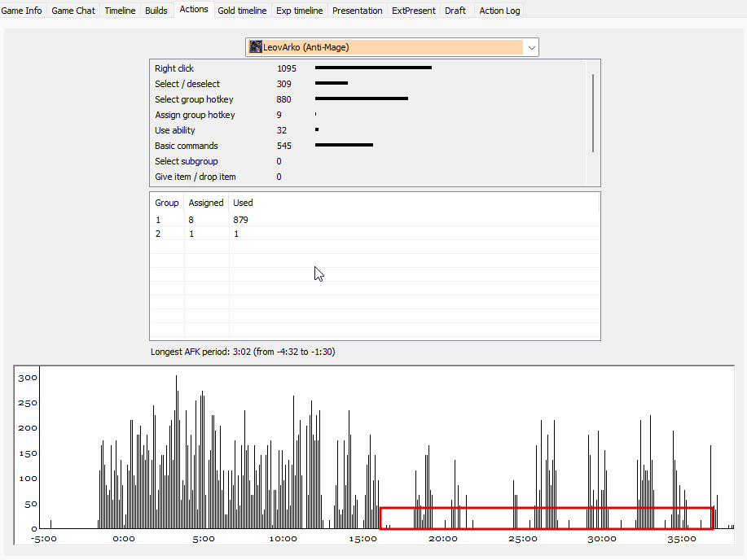Click the Assigned column header
747x560 pixels.
pos(206,203)
